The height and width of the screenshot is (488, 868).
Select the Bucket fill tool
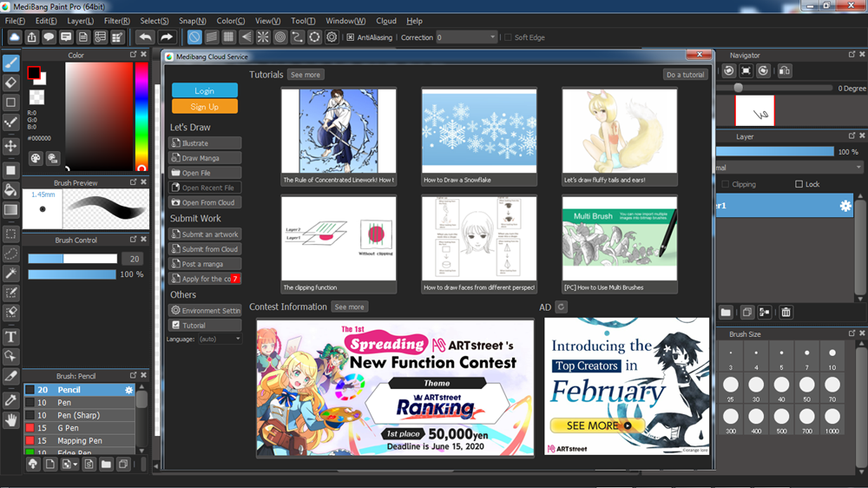pos(10,190)
